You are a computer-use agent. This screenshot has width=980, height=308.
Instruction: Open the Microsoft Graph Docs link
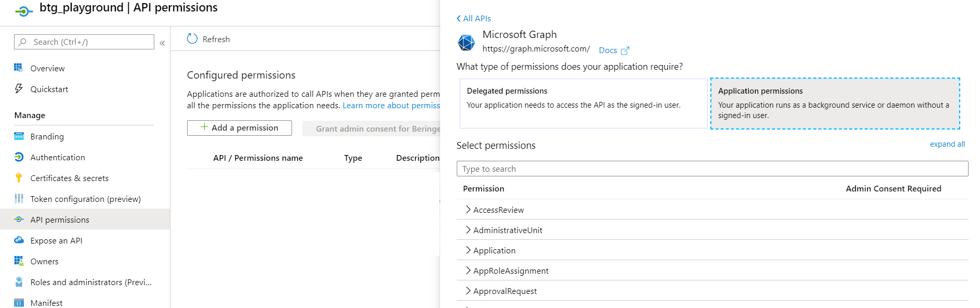pos(608,50)
